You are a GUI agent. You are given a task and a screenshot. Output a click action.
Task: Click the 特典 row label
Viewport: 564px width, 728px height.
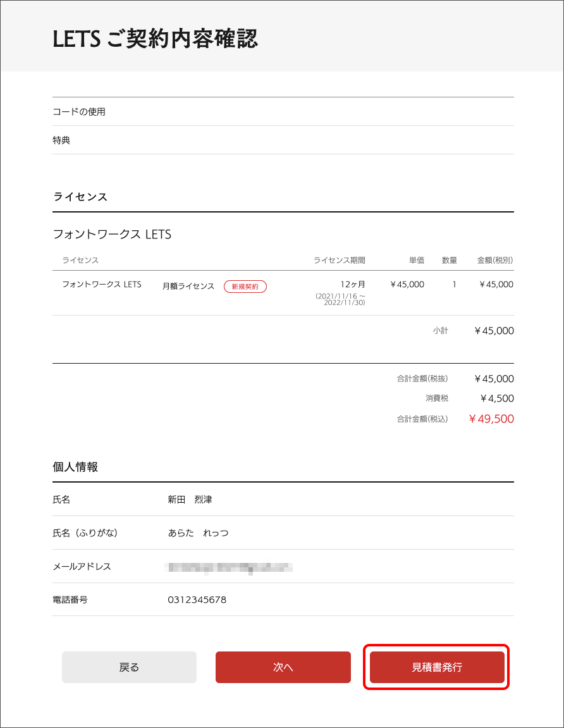(x=61, y=140)
